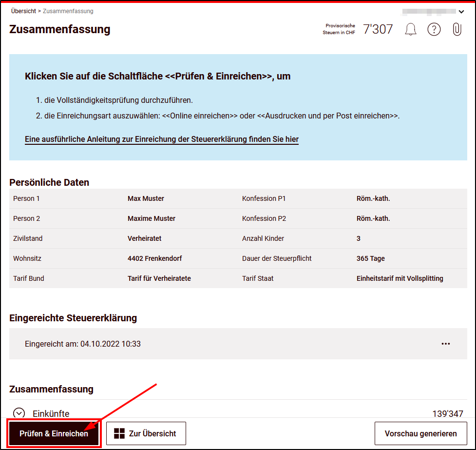Select the 4402 Frenkendorf residence value

coord(154,258)
